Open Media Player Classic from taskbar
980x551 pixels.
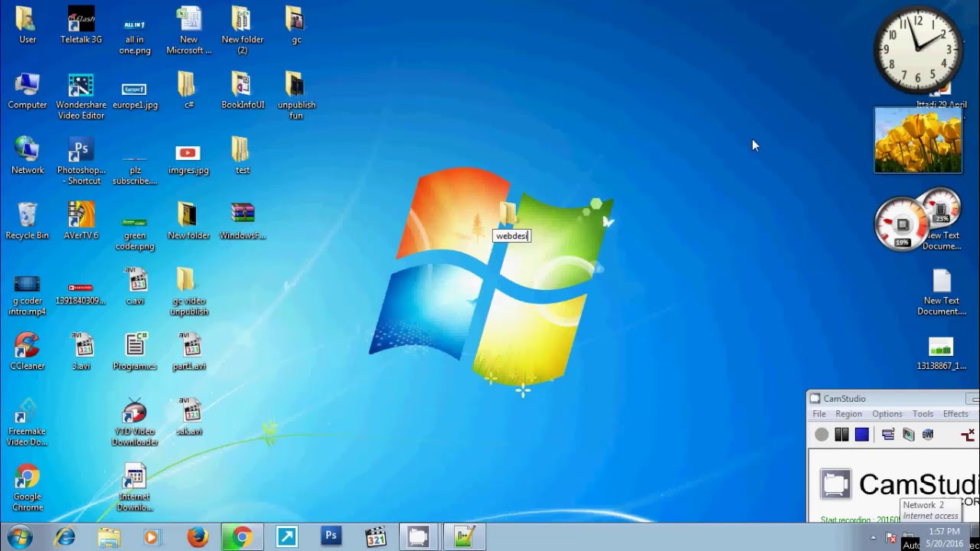[375, 537]
